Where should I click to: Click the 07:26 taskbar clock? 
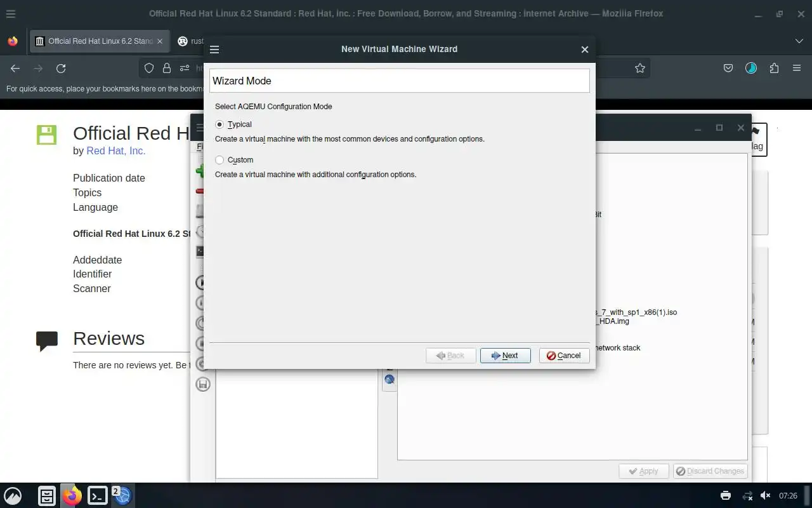[788, 496]
